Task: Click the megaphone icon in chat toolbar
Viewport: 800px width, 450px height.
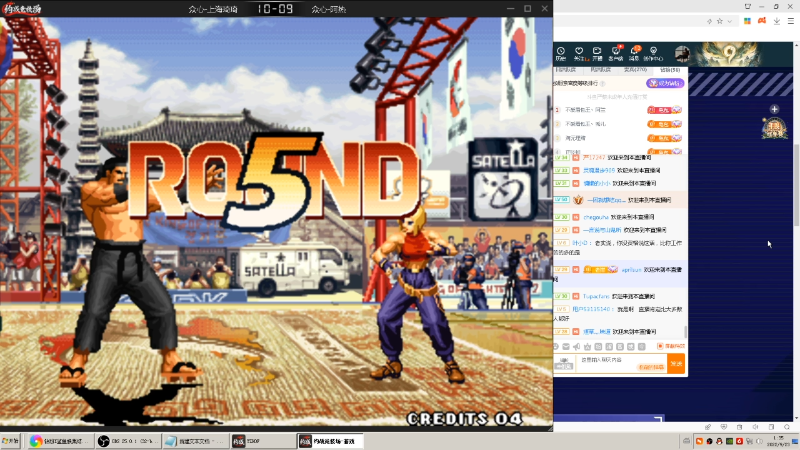Action: [x=577, y=347]
